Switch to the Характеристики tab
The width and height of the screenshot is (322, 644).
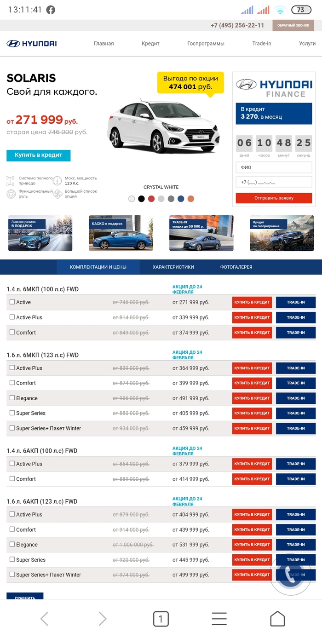(173, 267)
